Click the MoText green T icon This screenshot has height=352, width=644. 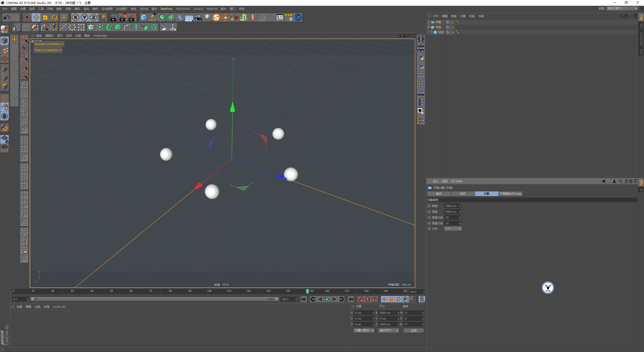pos(136,27)
